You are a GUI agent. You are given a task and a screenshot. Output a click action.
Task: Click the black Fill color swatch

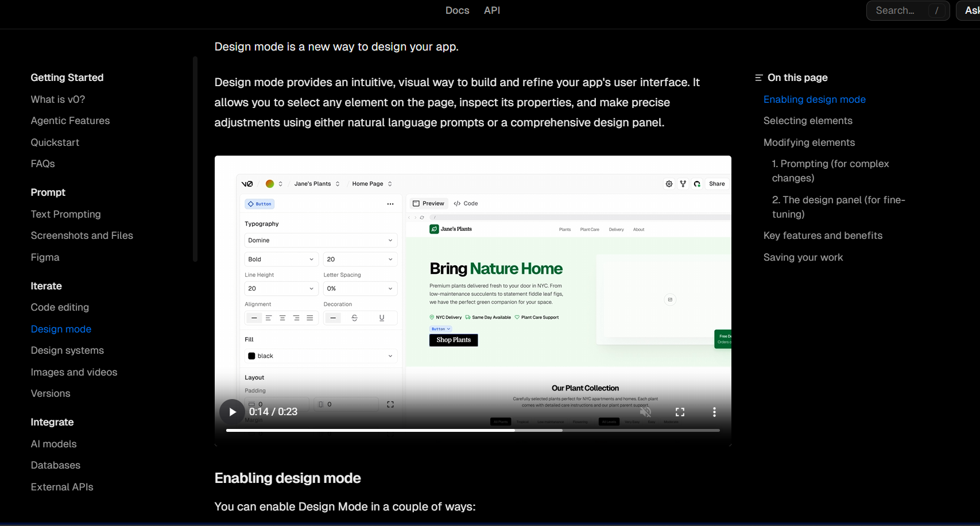[x=251, y=356]
